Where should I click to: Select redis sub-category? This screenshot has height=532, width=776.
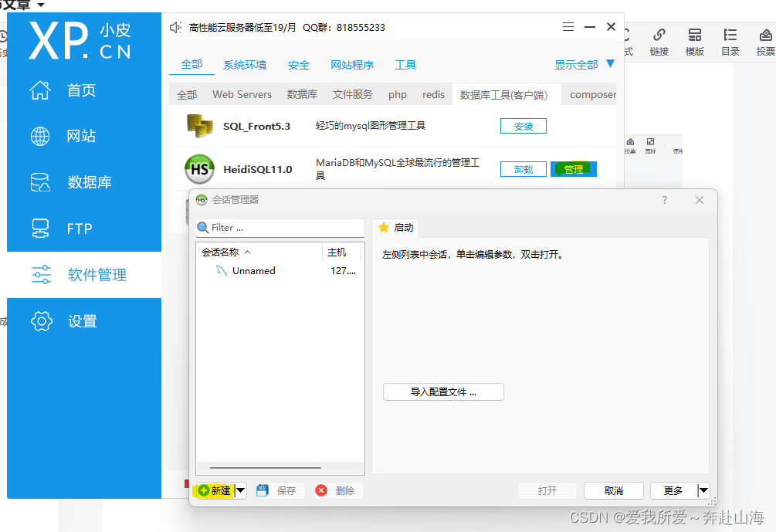(433, 94)
